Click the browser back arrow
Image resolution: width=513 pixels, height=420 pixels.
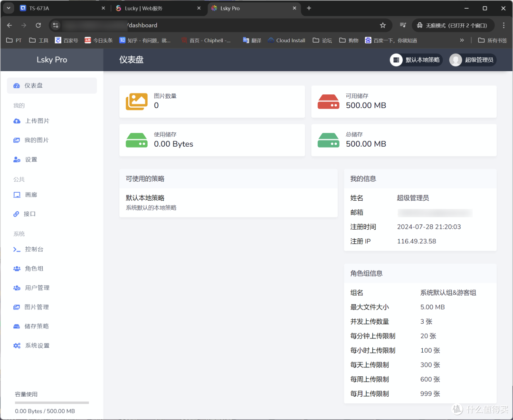(9, 25)
